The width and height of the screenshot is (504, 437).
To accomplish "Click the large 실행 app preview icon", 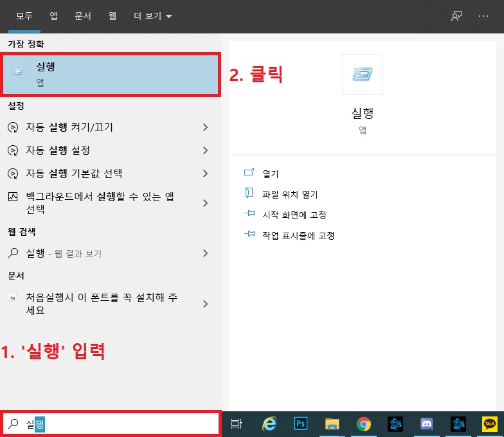I will (363, 75).
